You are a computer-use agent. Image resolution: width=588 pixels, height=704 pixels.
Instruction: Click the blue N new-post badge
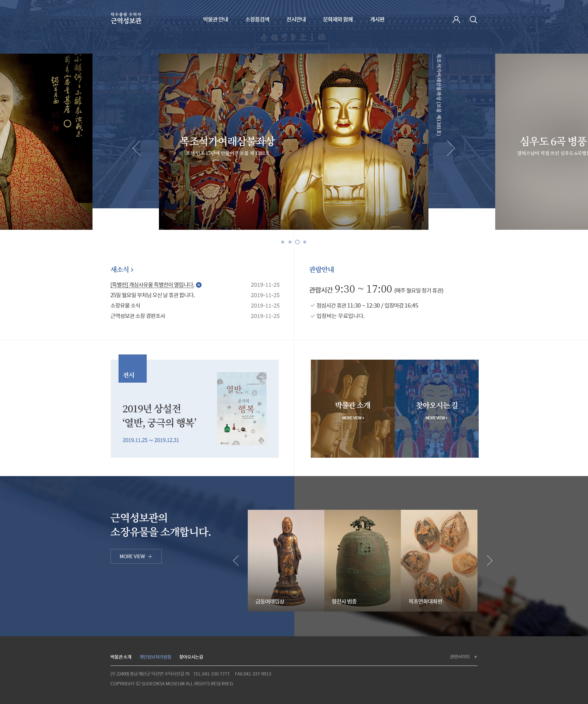[199, 285]
